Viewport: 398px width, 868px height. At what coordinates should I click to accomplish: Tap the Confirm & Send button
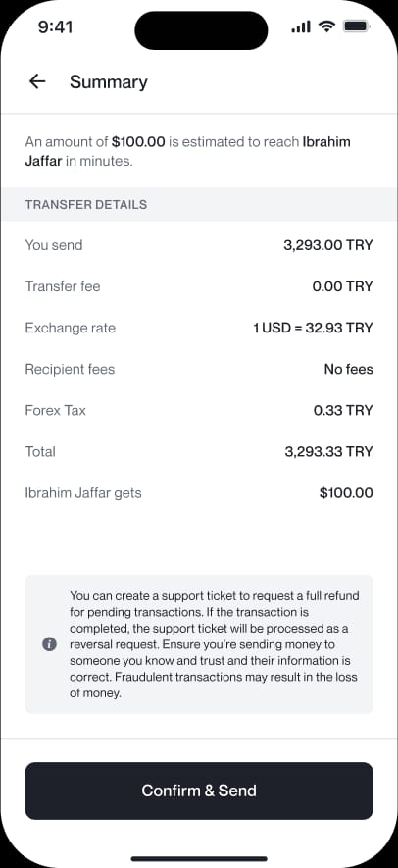[x=199, y=791]
